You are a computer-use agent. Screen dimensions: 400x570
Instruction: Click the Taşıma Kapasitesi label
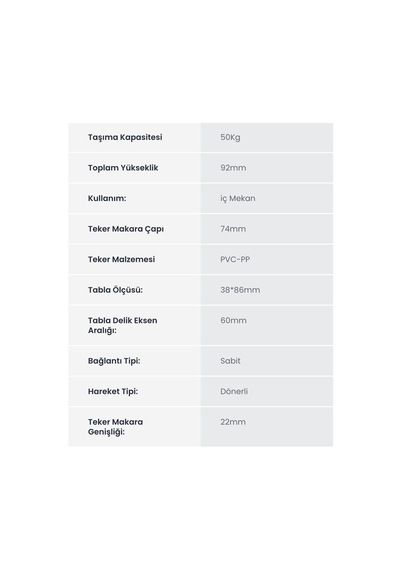(125, 137)
